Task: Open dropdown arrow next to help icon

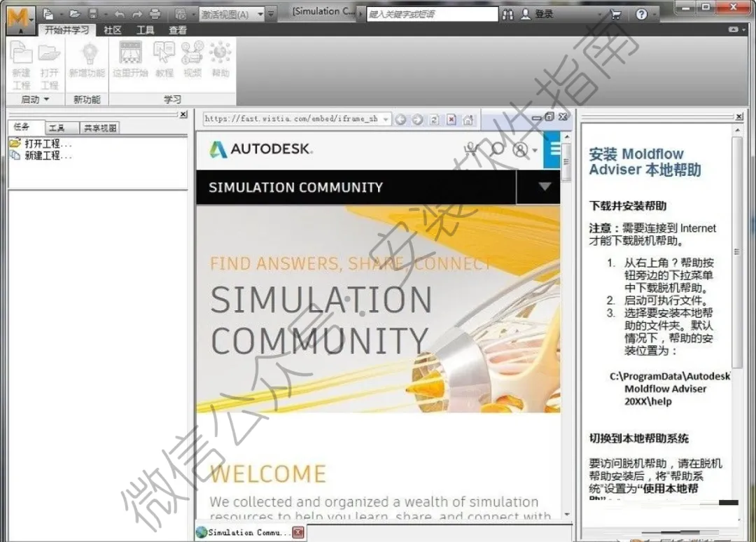Action: (654, 15)
